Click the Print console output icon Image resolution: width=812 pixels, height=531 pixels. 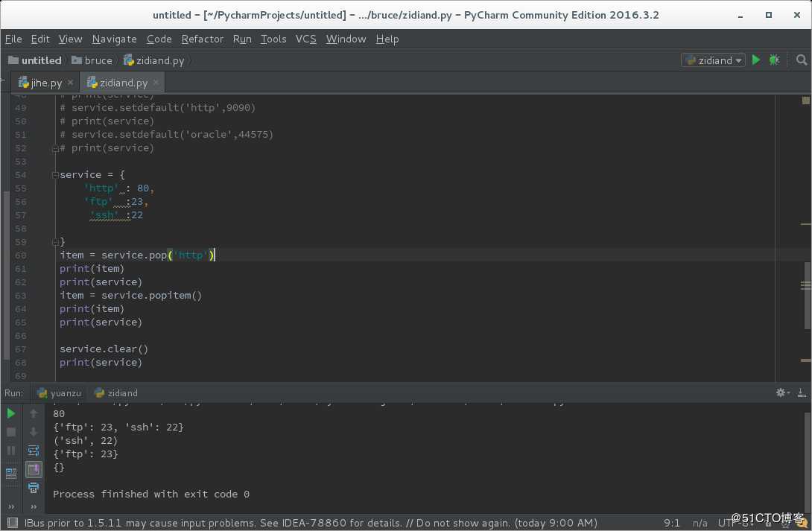pyautogui.click(x=34, y=488)
